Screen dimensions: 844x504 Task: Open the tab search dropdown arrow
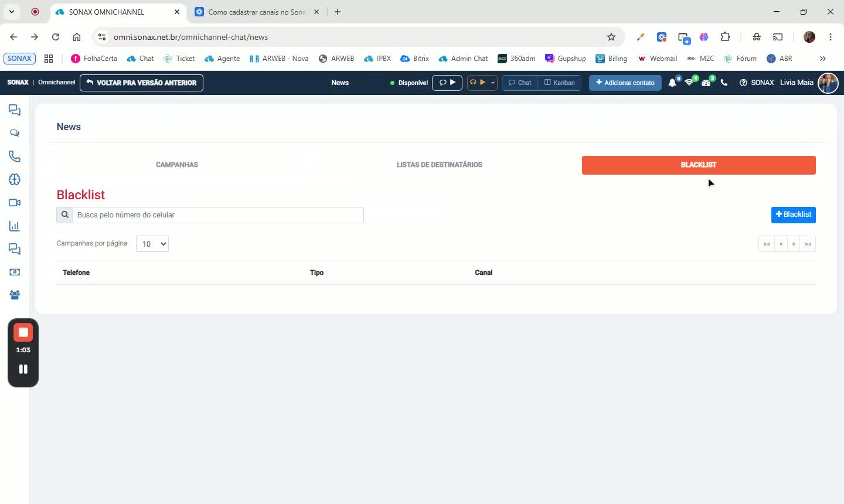[11, 12]
